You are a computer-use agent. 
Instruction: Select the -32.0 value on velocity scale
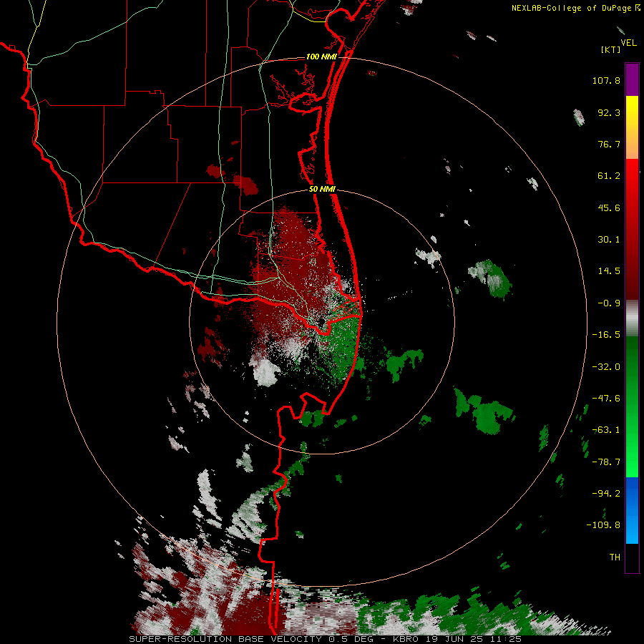click(606, 367)
